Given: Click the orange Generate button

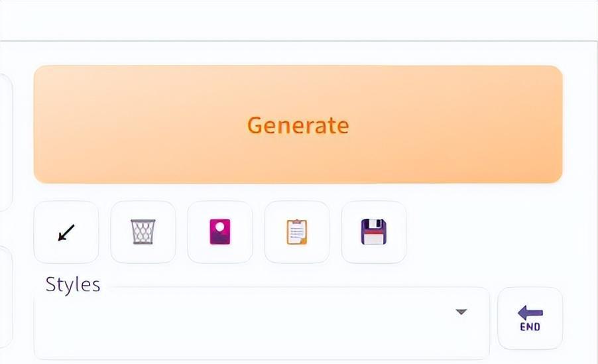Looking at the screenshot, I should click(x=298, y=125).
